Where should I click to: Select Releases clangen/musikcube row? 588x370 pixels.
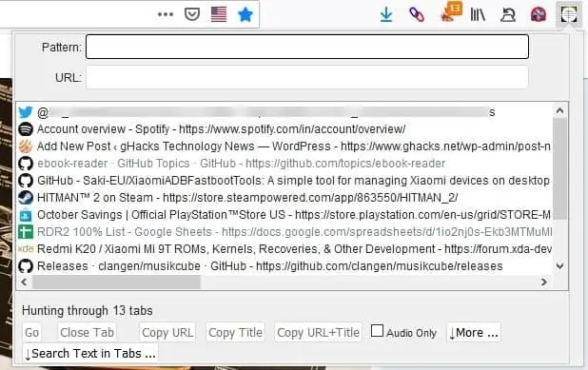(x=284, y=266)
